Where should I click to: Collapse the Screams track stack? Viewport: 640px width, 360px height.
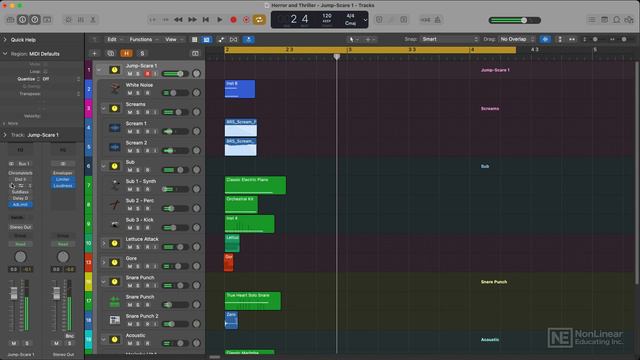coord(104,109)
